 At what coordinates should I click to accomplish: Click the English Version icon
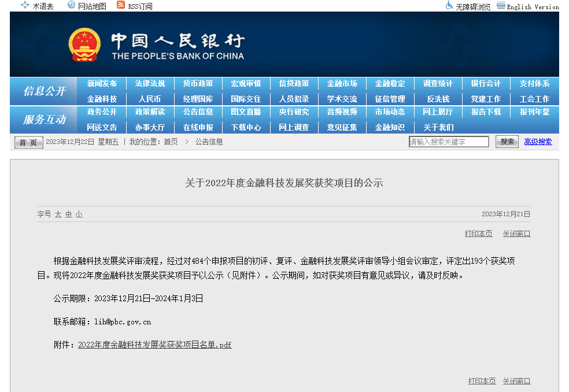click(501, 6)
